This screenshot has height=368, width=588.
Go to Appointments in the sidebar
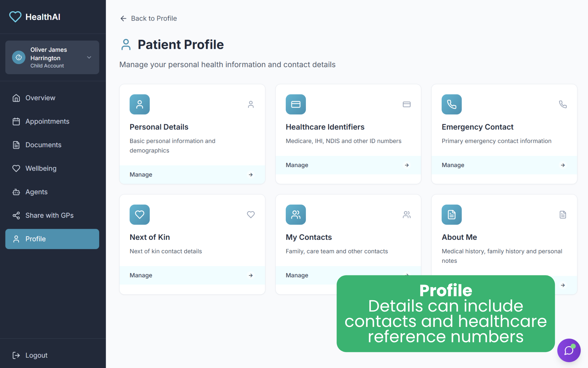(47, 121)
